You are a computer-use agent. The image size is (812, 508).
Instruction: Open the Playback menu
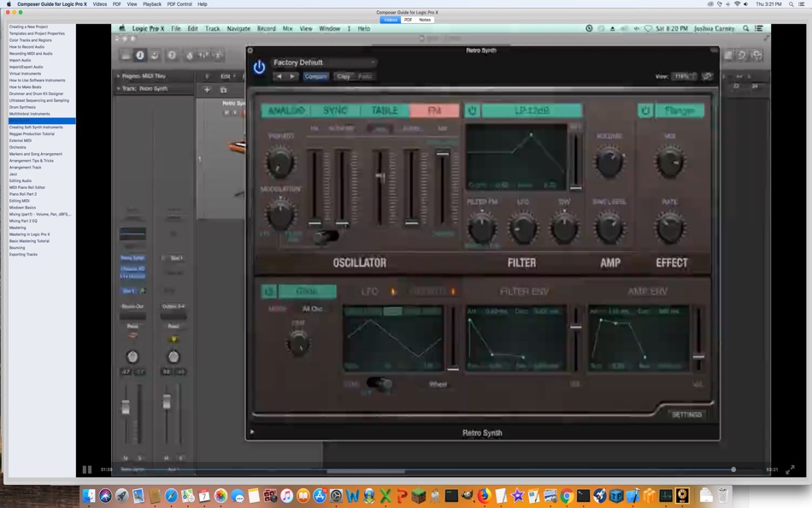(x=152, y=4)
